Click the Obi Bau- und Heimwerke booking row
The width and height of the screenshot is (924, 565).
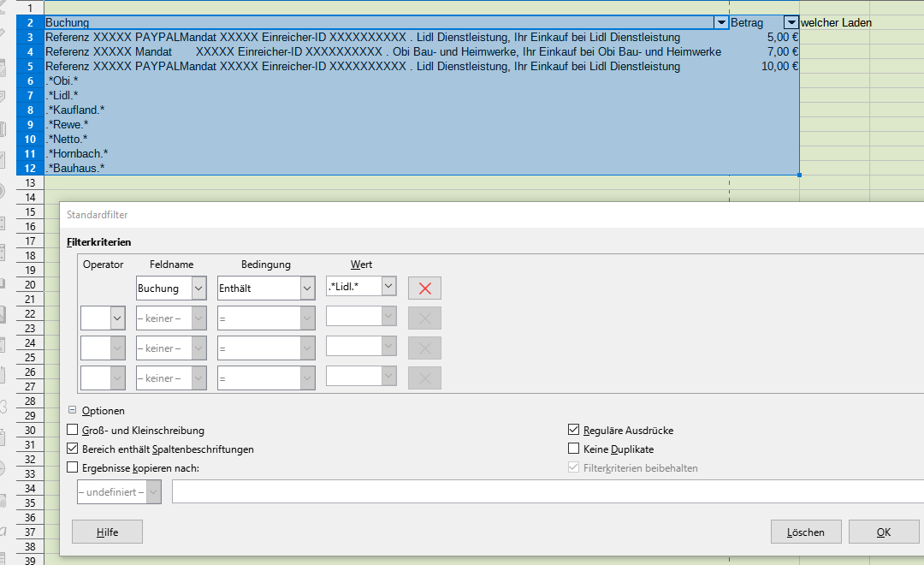pos(387,52)
